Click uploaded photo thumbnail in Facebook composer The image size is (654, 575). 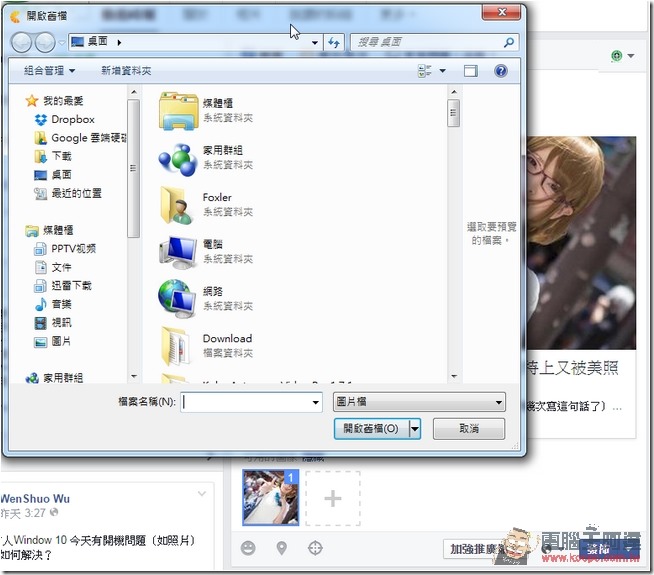(x=271, y=497)
